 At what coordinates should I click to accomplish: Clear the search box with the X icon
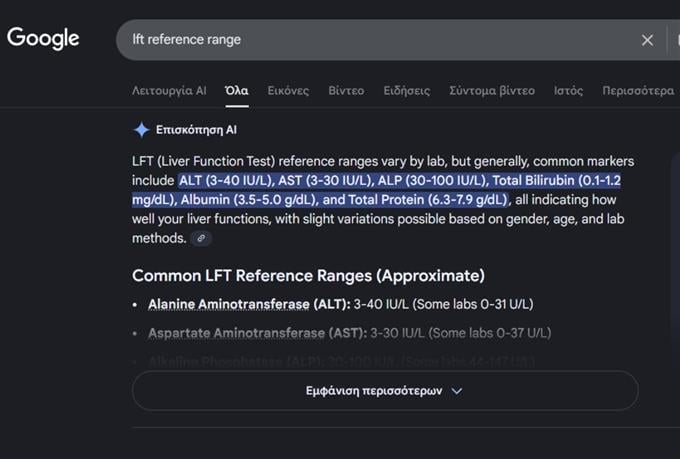pos(647,40)
